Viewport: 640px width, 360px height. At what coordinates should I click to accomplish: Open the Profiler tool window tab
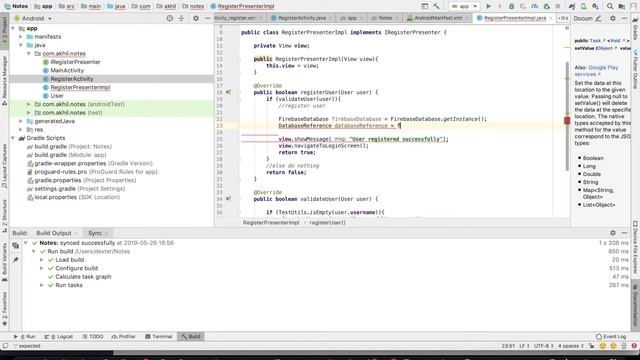pyautogui.click(x=123, y=336)
